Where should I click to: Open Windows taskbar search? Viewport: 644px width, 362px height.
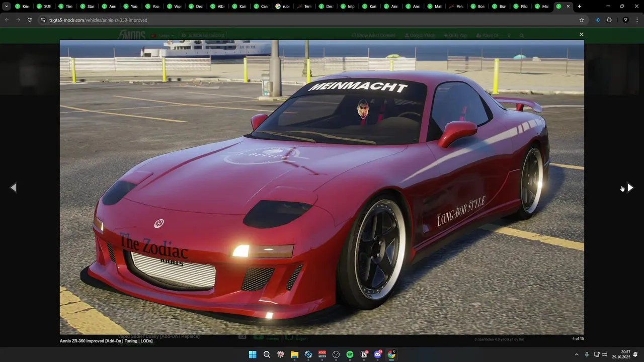click(x=267, y=354)
